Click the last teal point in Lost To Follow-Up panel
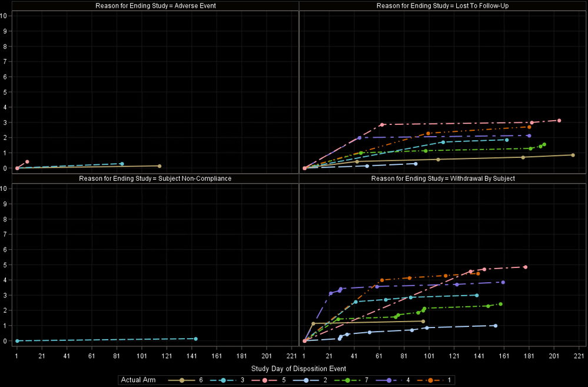Image resolution: width=588 pixels, height=387 pixels. pyautogui.click(x=507, y=140)
